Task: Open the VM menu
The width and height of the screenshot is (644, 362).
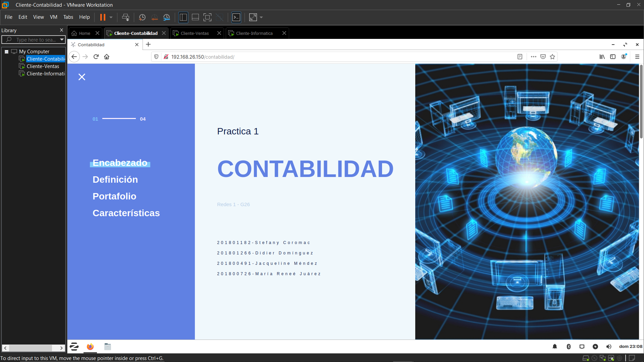Action: 53,17
